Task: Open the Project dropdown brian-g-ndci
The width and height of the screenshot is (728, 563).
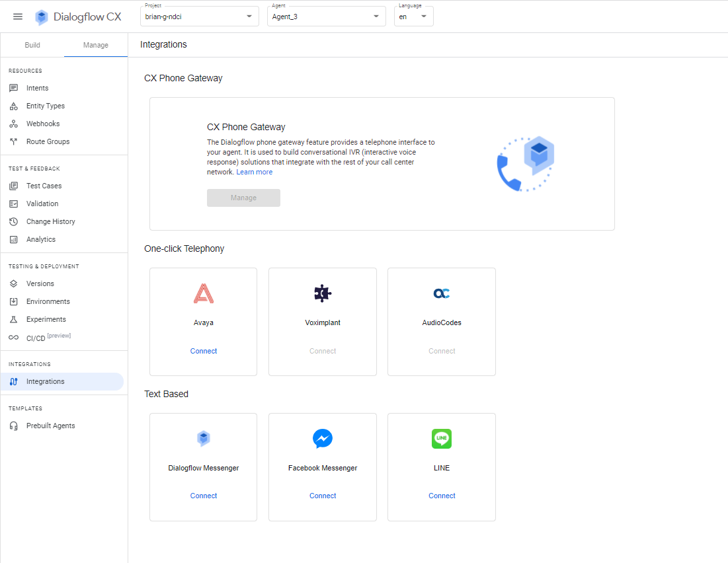Action: (x=200, y=17)
